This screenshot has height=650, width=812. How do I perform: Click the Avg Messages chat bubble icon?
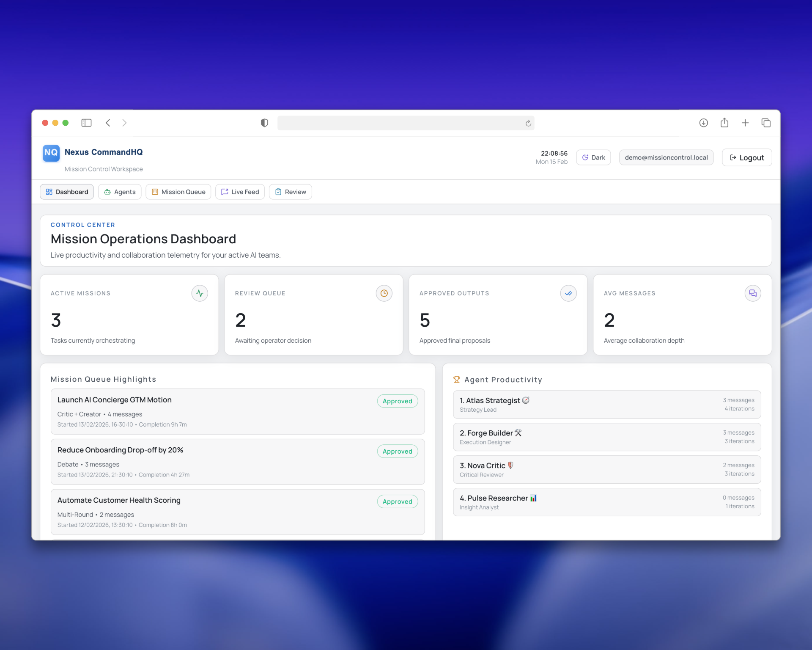point(753,293)
